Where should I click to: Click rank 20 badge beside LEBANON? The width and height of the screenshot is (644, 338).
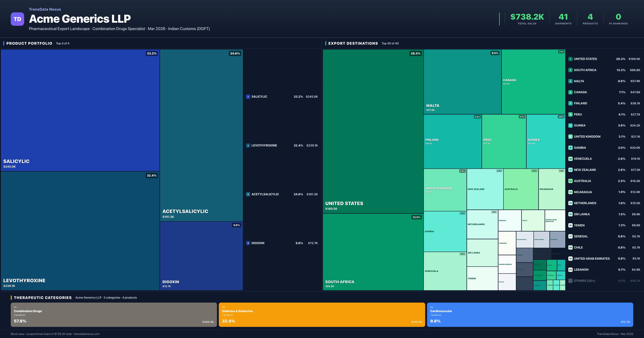[570, 270]
